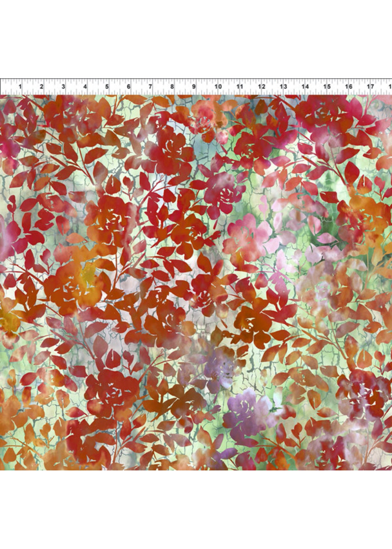
Task: Click the number 4 on the ruler
Action: (85, 86)
